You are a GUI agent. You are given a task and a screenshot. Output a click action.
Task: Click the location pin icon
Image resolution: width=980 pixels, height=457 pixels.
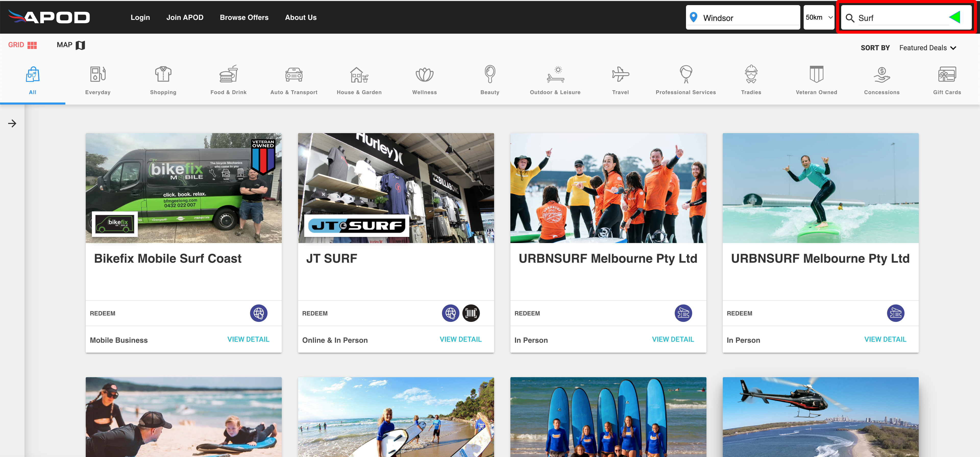click(693, 17)
